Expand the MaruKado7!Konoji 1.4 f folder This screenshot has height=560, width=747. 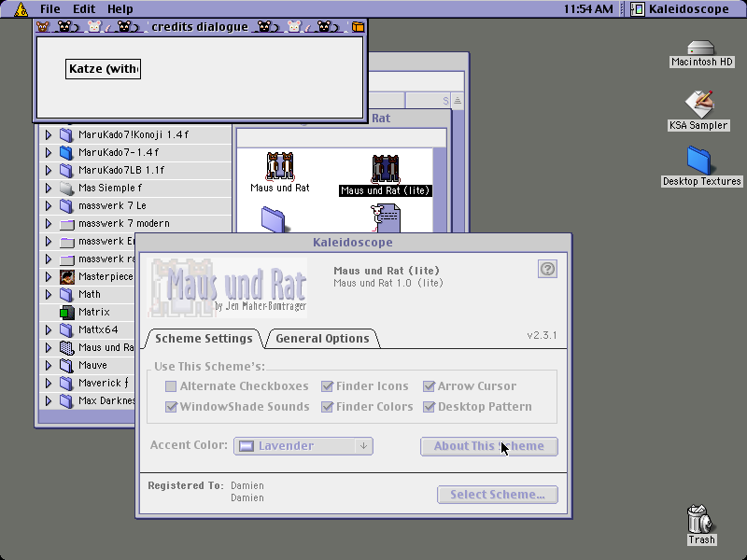49,134
